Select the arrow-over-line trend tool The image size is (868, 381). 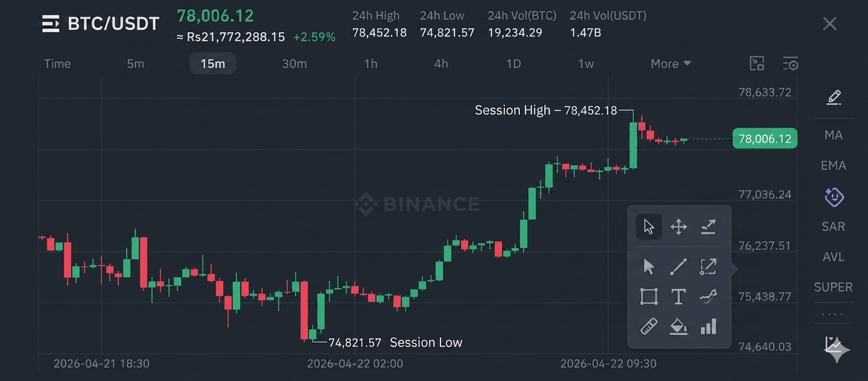708,226
